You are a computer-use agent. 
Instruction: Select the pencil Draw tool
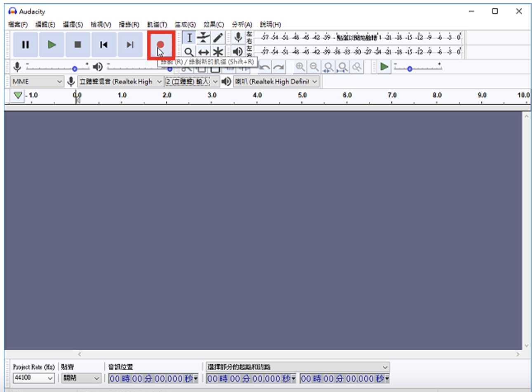[x=218, y=38]
